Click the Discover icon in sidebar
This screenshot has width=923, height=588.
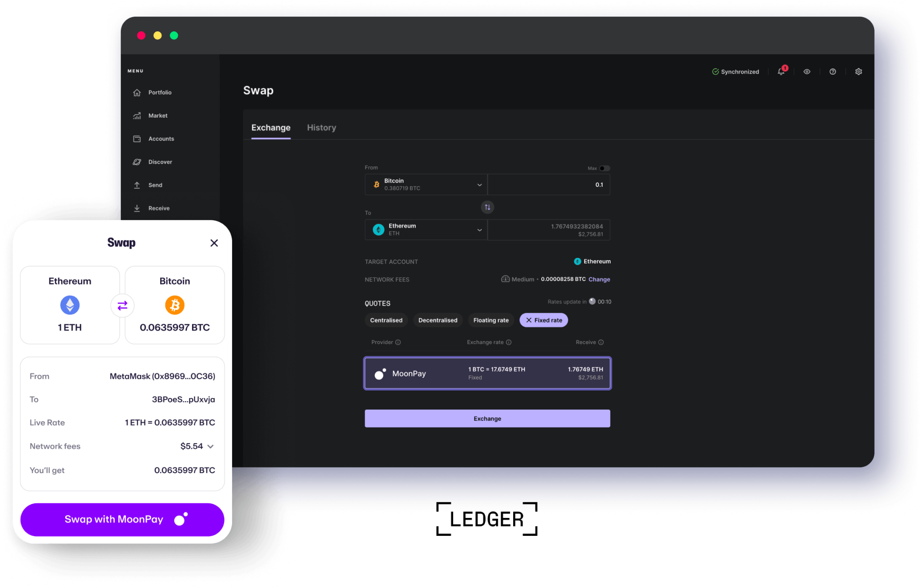137,162
